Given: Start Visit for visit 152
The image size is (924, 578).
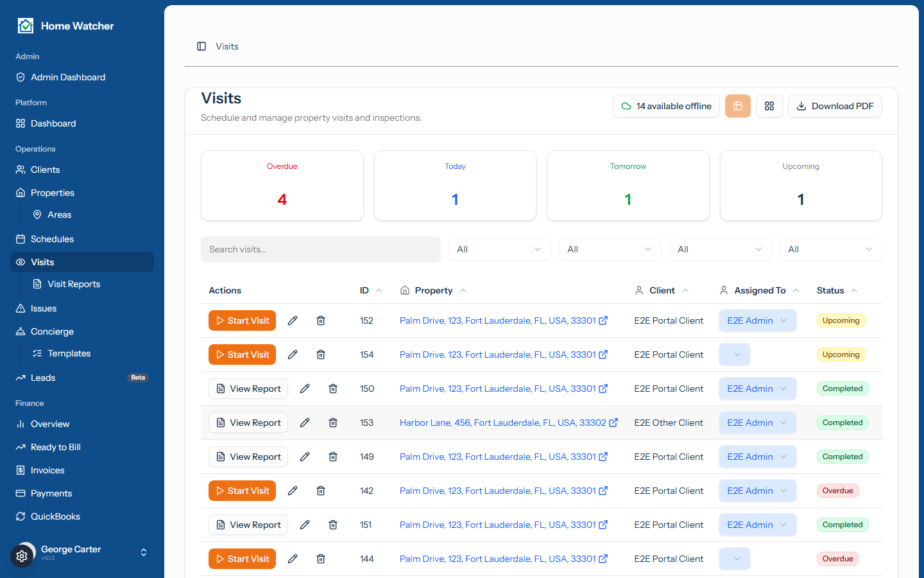Looking at the screenshot, I should tap(242, 320).
